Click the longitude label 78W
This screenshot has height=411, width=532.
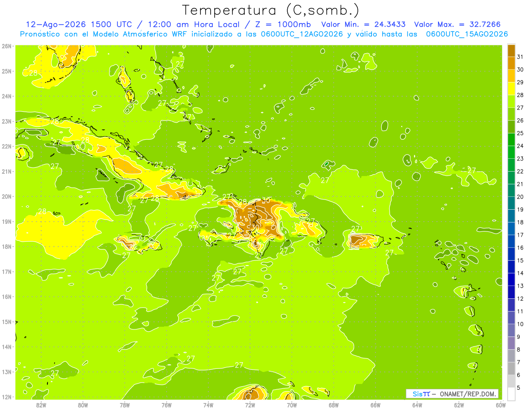(x=125, y=405)
